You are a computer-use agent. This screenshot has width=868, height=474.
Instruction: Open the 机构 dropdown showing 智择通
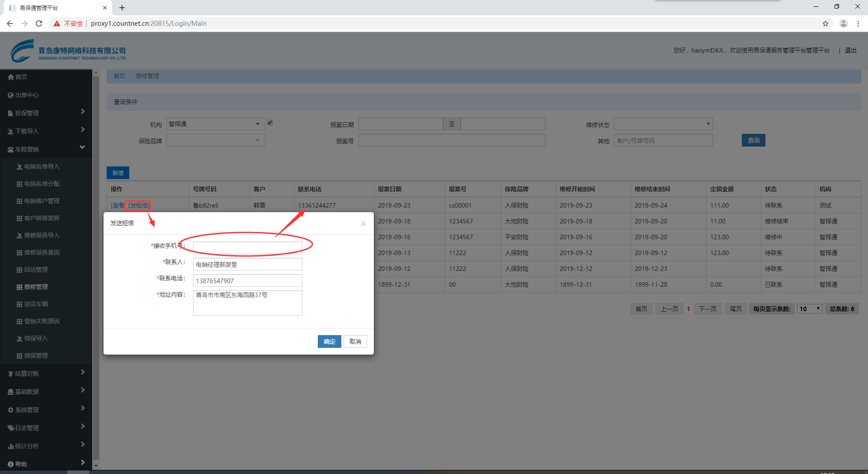(x=215, y=124)
